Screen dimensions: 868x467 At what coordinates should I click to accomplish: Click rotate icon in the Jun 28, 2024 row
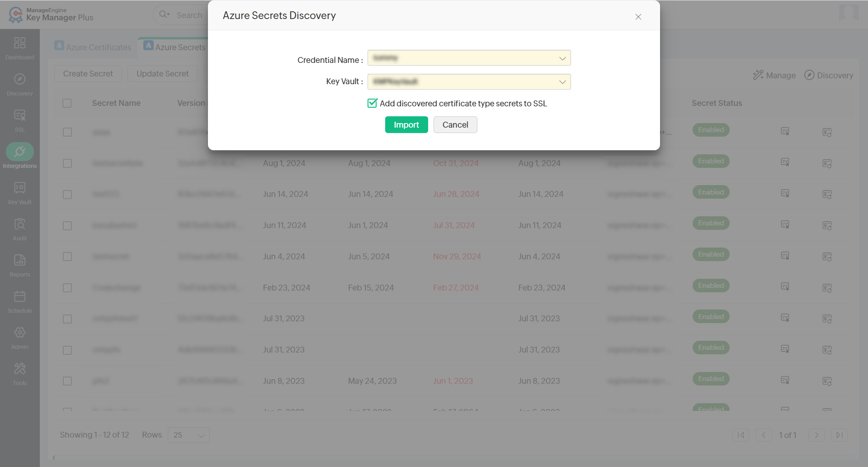tap(827, 195)
